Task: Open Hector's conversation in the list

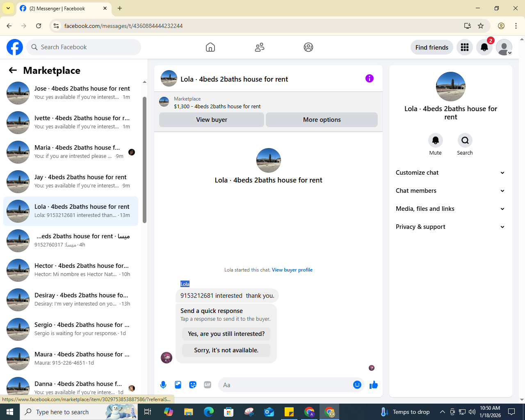Action: pyautogui.click(x=71, y=270)
